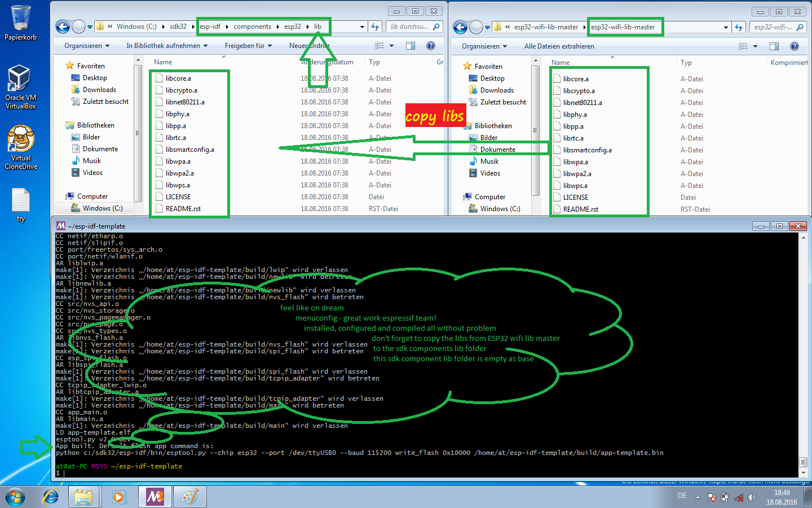Click Action Center flag icon in tray

click(712, 497)
